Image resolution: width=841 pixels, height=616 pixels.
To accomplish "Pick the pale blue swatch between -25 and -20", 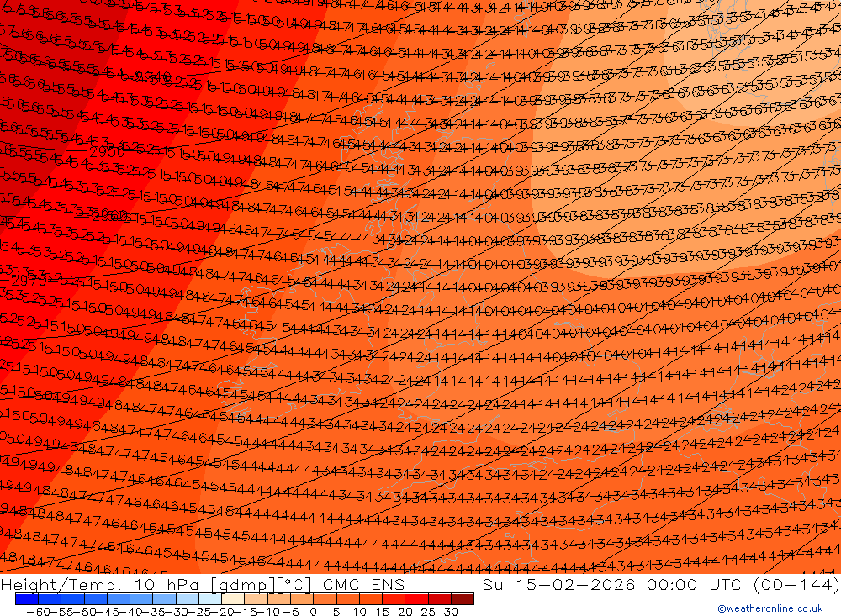I will coord(210,599).
